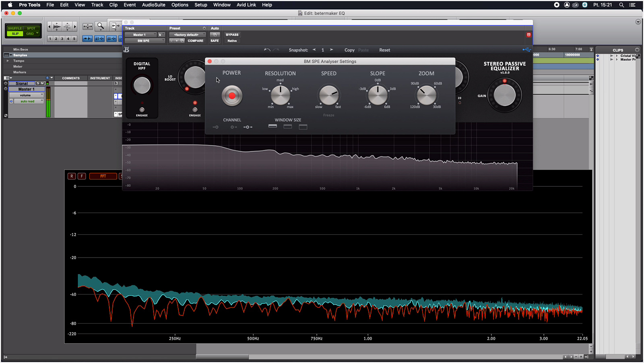
Task: Select left-only channel icon
Action: (216, 127)
